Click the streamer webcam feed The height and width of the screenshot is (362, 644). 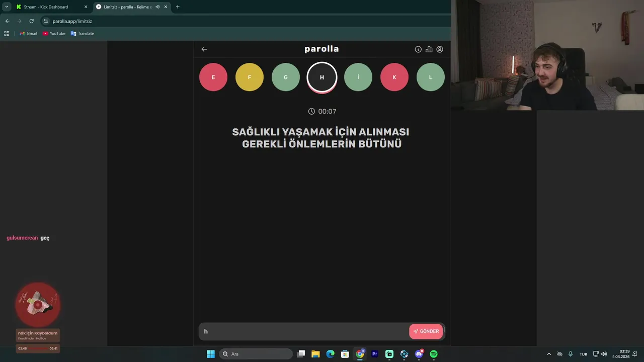tap(547, 55)
